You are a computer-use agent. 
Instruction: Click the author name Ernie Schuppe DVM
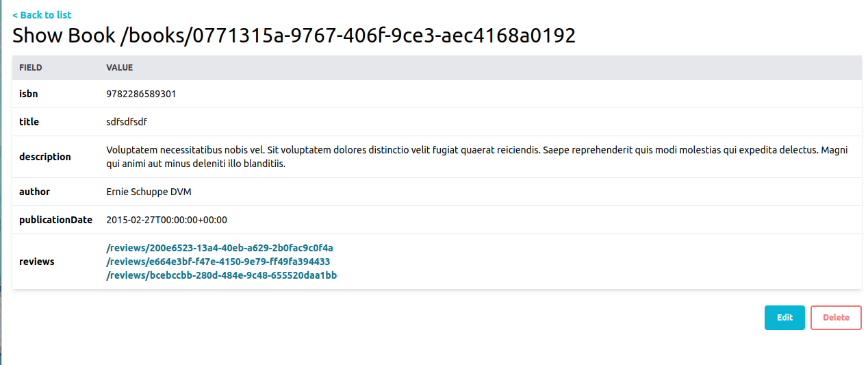coord(149,192)
